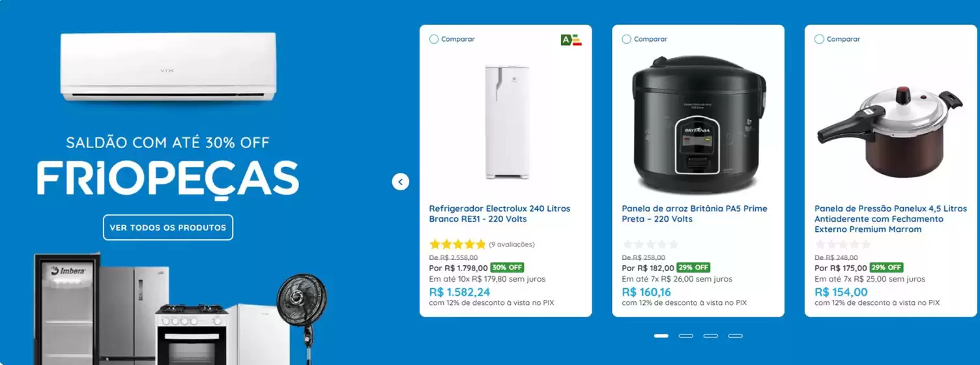The width and height of the screenshot is (980, 365).
Task: Open Refrigerador Electrolux 240 Litros product link
Action: [x=499, y=214]
